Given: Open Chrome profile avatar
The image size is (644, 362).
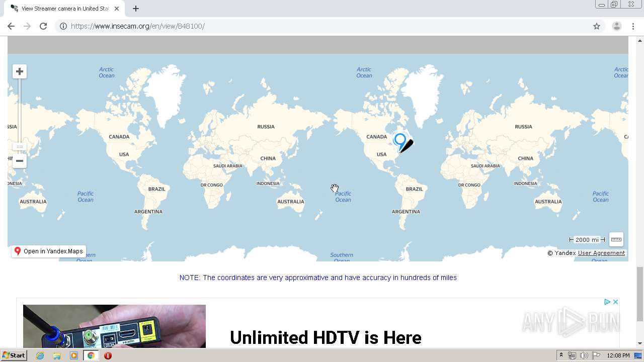Looking at the screenshot, I should pyautogui.click(x=617, y=26).
